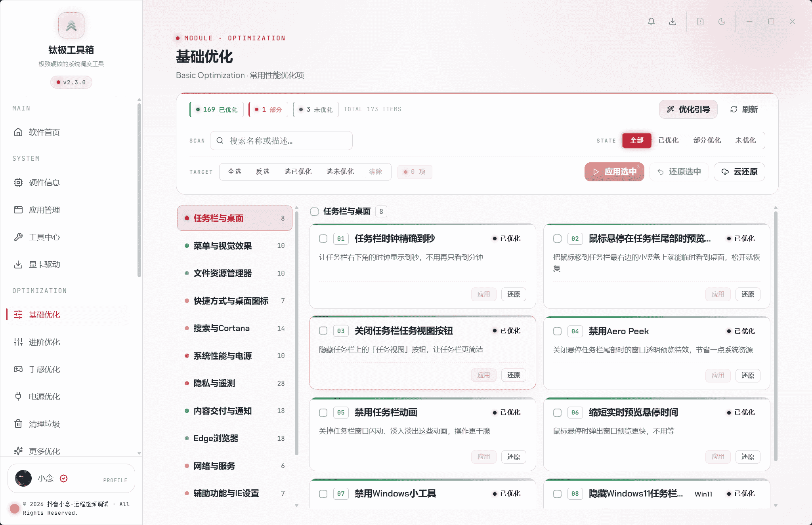
Task: Click the verified badge next to 小念
Action: pos(64,479)
